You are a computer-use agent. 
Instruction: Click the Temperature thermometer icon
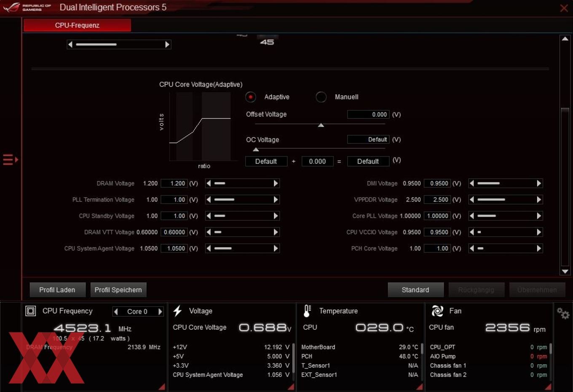pyautogui.click(x=307, y=311)
